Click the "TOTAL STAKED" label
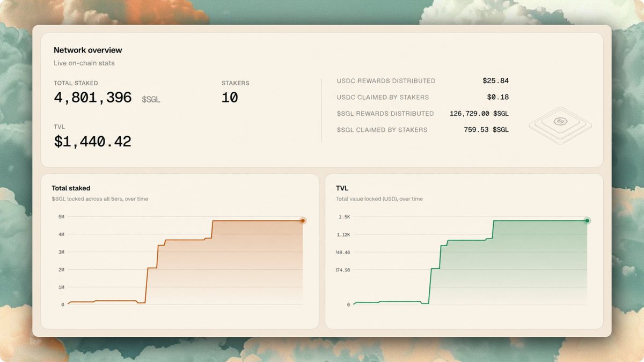The height and width of the screenshot is (362, 644). tap(76, 83)
